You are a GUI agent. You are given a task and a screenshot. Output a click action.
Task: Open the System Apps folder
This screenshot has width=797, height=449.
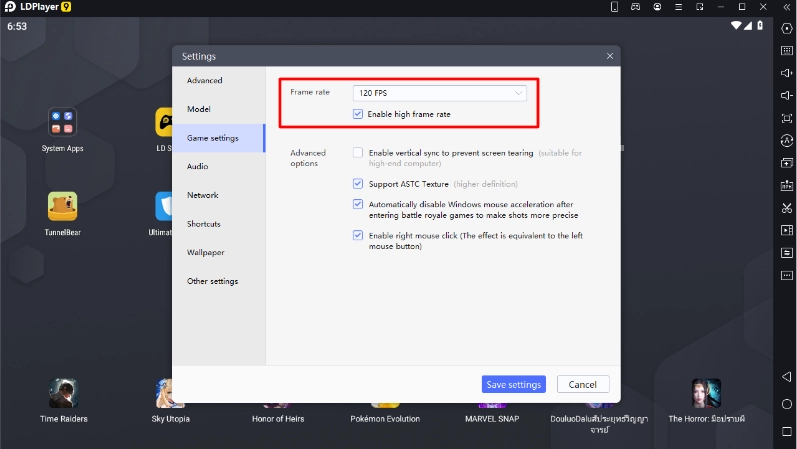coord(62,123)
